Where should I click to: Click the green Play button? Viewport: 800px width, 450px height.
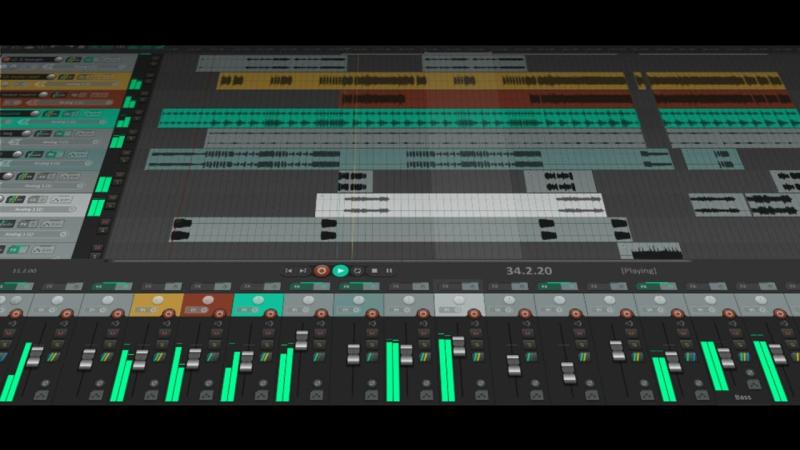[x=340, y=270]
